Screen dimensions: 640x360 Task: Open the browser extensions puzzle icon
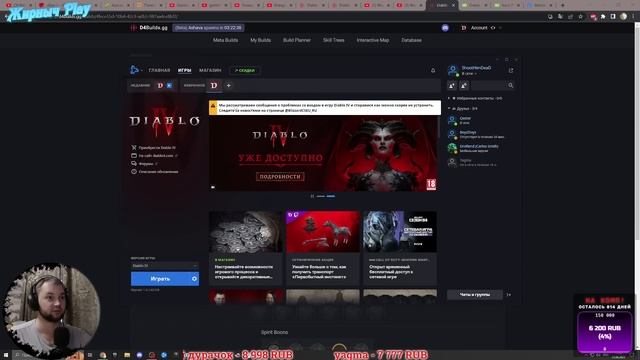click(x=603, y=16)
